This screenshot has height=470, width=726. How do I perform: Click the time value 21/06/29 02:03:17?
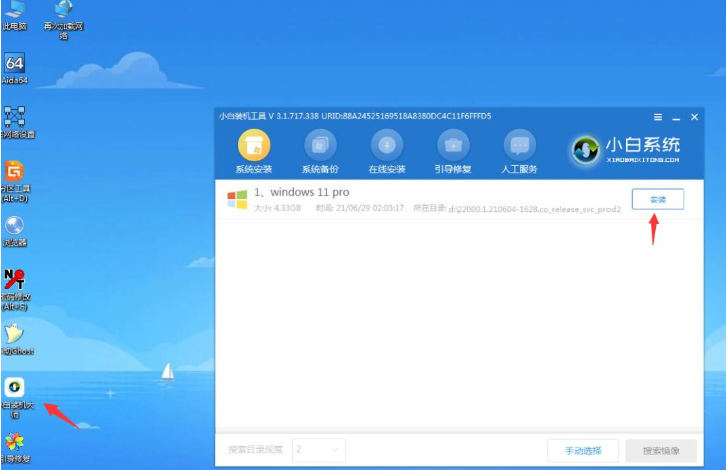pyautogui.click(x=370, y=208)
